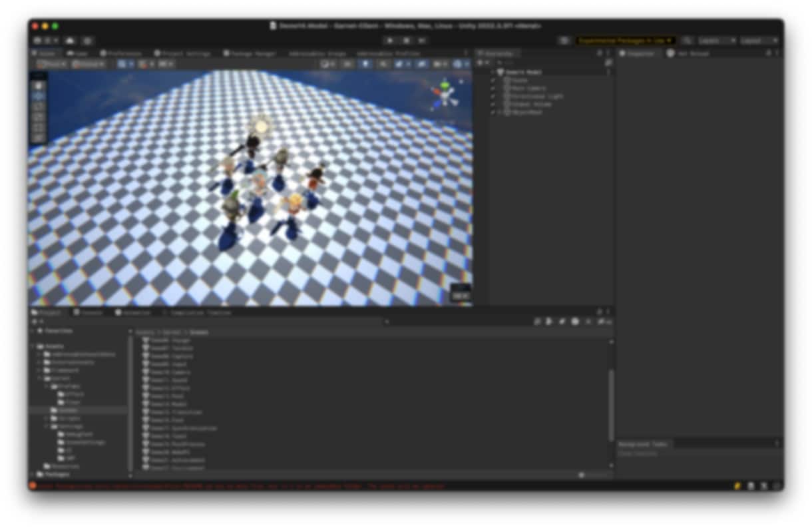Switch to the Project Settings tab
Viewport: 812px width, 528px height.
click(x=182, y=53)
